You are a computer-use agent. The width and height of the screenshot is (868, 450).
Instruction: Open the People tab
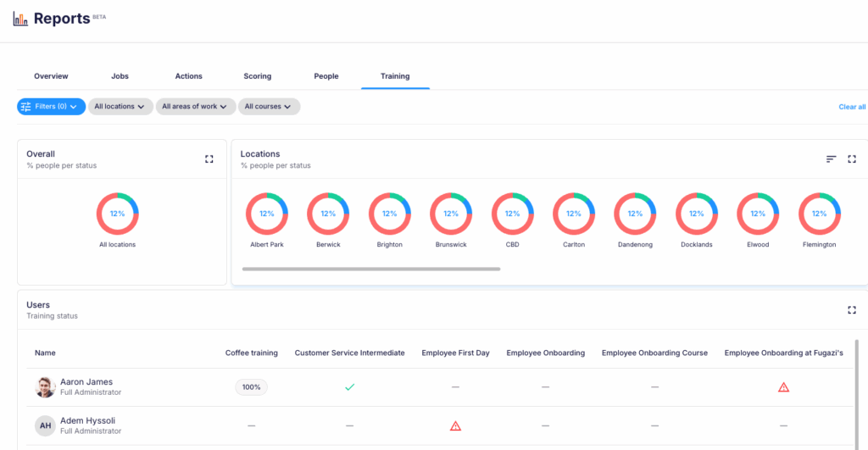point(326,76)
